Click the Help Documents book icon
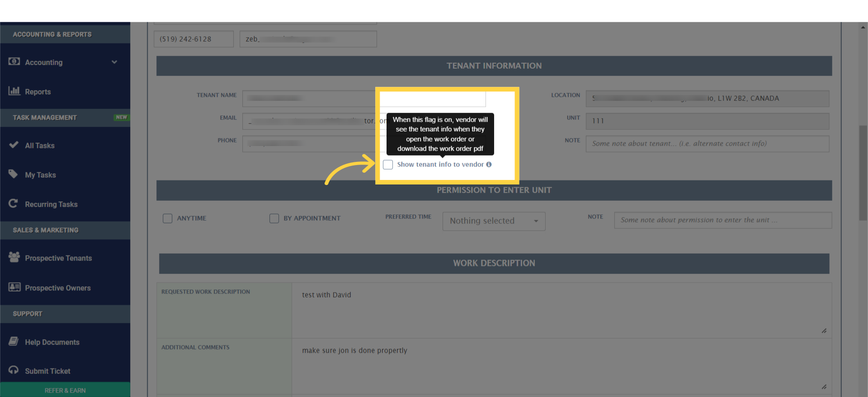This screenshot has width=868, height=397. 14,341
